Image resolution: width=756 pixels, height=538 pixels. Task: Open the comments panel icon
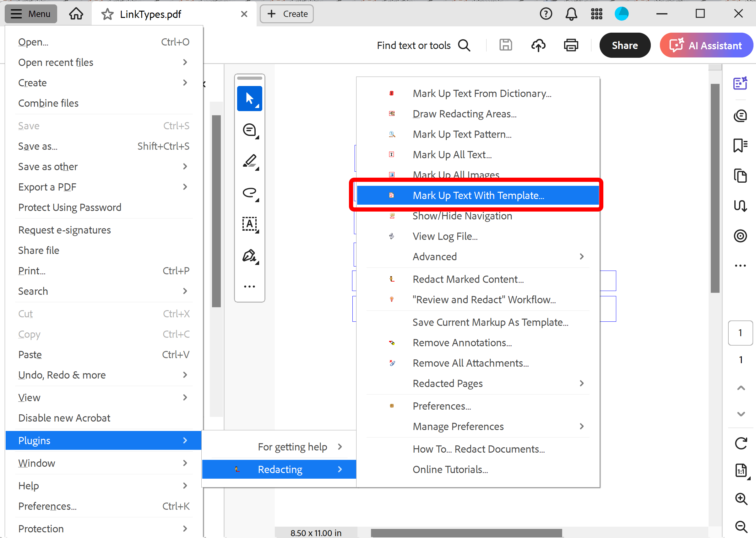point(740,116)
